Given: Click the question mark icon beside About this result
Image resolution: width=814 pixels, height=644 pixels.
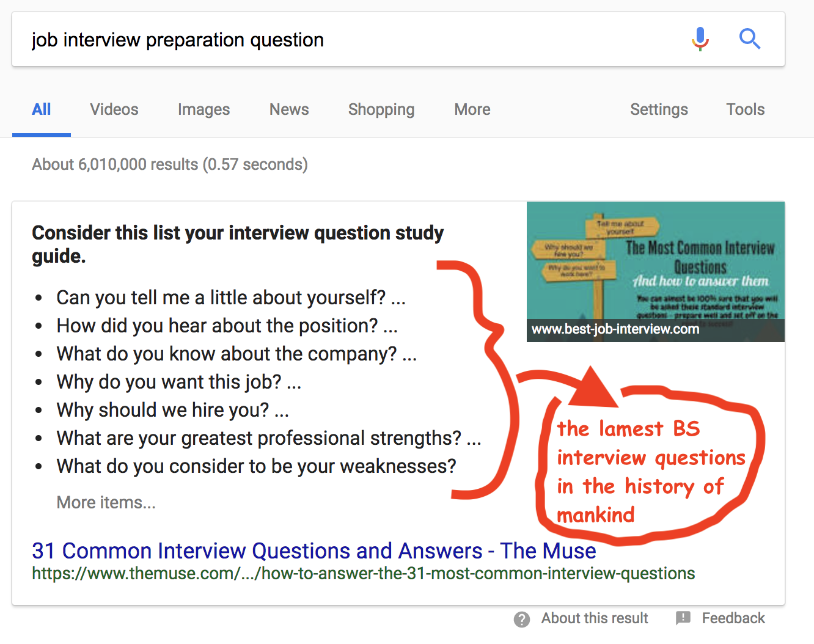Looking at the screenshot, I should (x=522, y=619).
